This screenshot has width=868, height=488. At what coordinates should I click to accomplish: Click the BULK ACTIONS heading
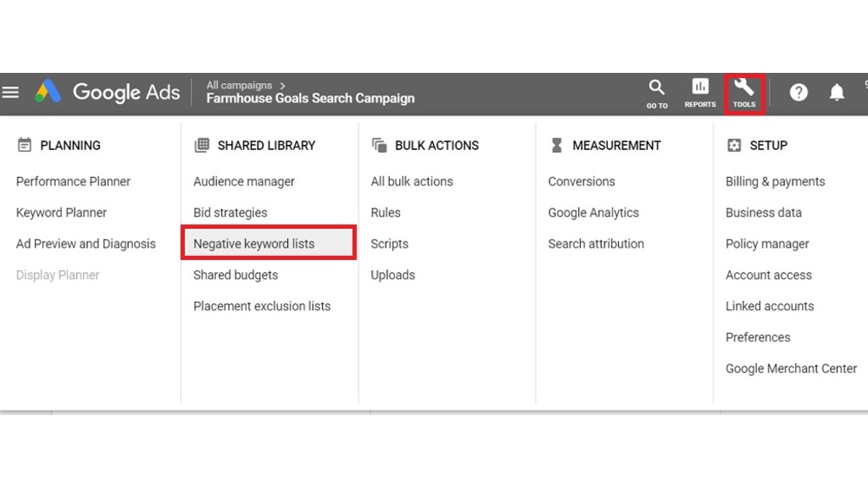(x=437, y=146)
